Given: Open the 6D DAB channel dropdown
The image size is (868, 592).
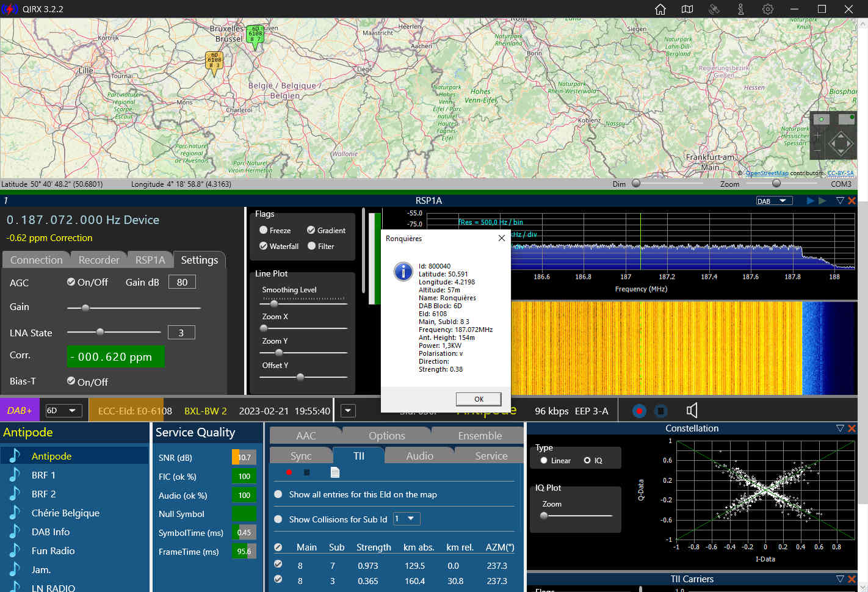Looking at the screenshot, I should tap(63, 411).
